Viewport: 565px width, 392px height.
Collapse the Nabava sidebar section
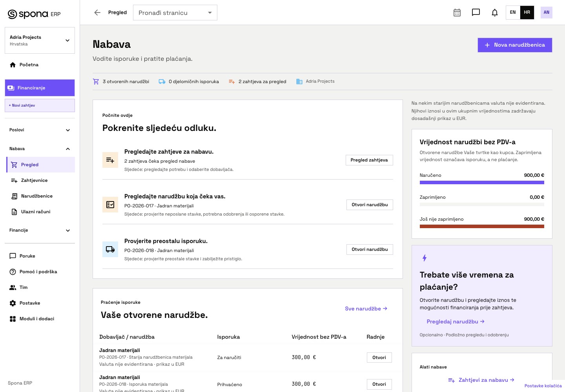pyautogui.click(x=40, y=149)
